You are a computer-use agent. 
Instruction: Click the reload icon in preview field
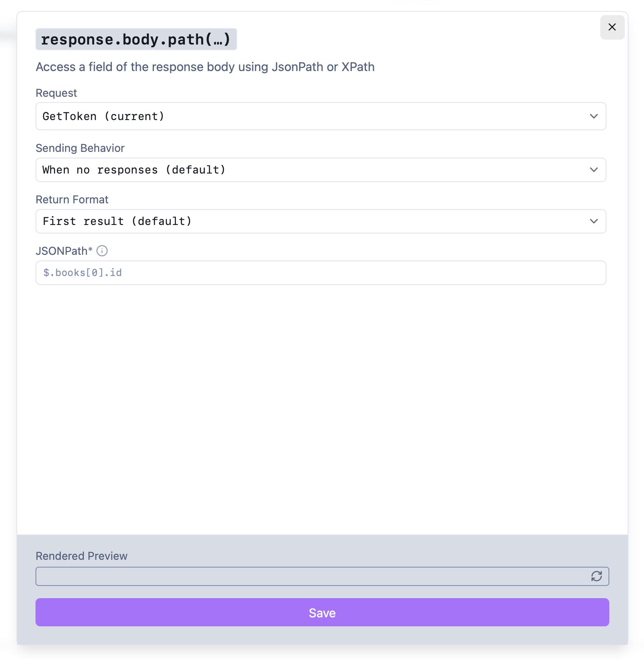(x=596, y=577)
